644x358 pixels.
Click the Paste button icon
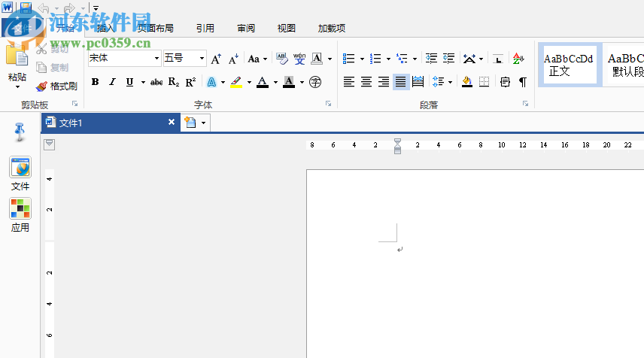pos(17,56)
